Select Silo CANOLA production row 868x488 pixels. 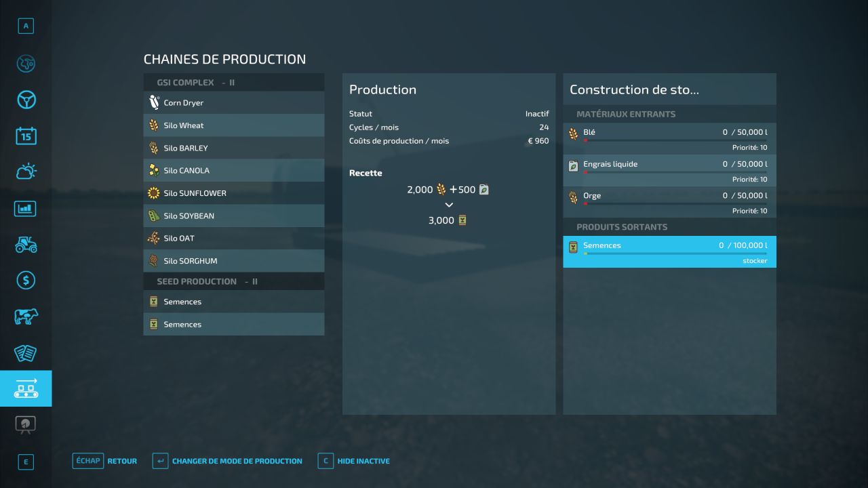pos(234,171)
